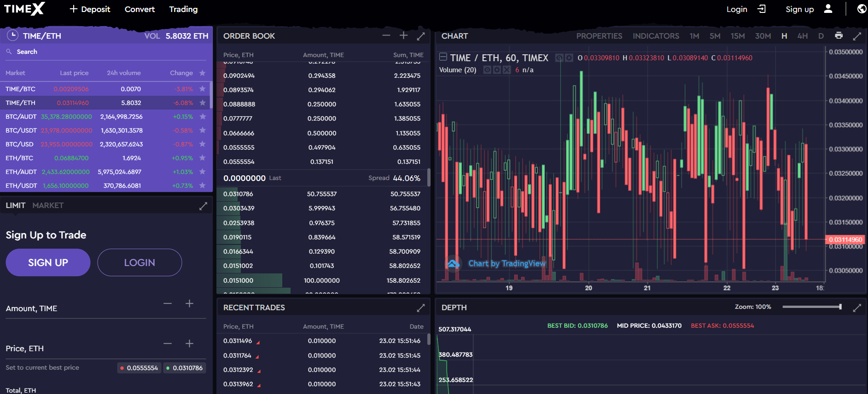Open the language globe icon

(862, 9)
